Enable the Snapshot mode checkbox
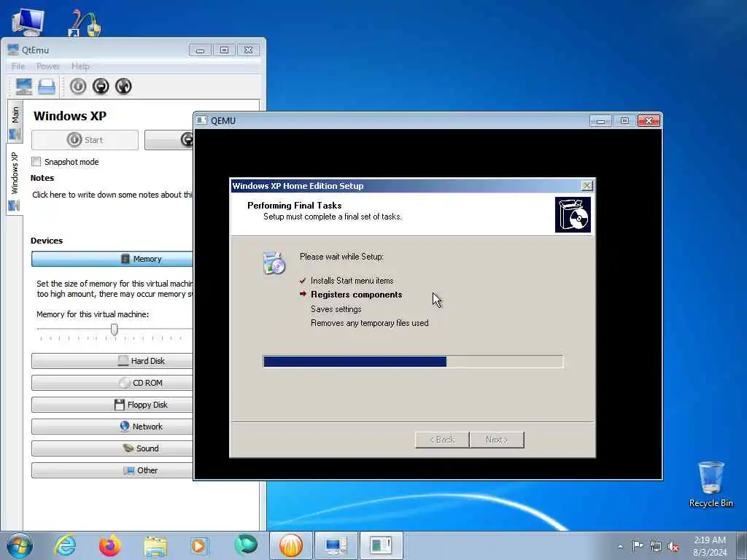747x560 pixels. click(x=36, y=162)
